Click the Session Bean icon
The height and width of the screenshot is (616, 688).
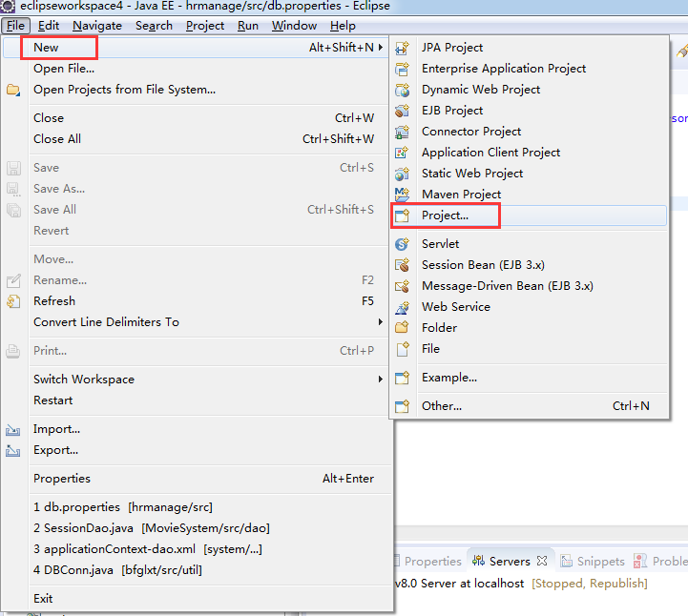[x=402, y=265]
